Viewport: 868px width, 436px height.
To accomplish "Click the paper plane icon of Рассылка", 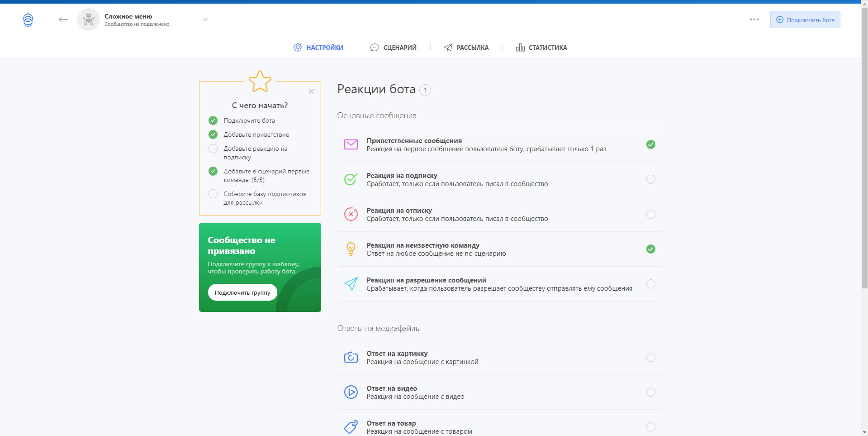I will pyautogui.click(x=448, y=48).
